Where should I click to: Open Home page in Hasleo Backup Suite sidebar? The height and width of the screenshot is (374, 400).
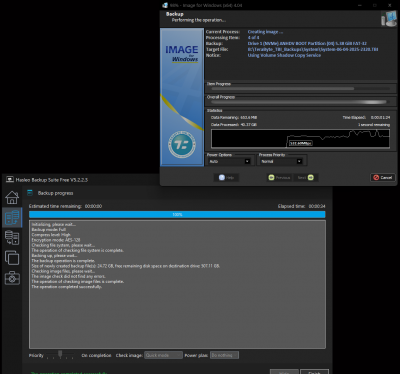12,197
